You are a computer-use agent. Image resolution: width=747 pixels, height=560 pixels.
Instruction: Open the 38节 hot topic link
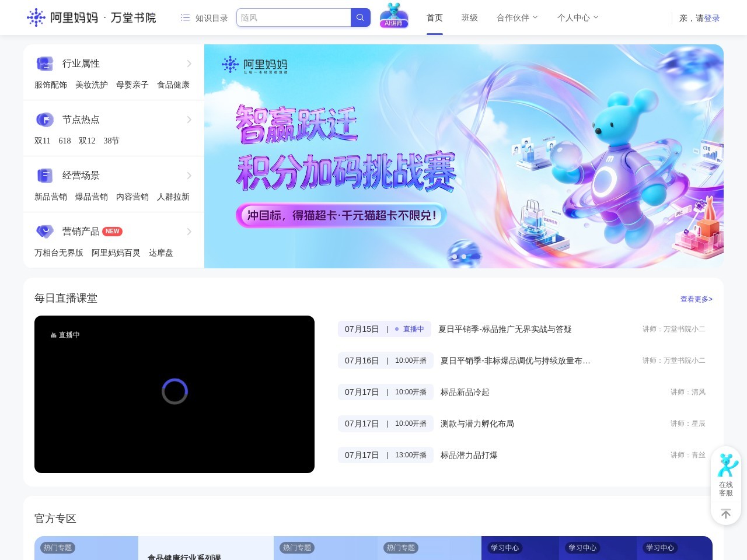(111, 141)
